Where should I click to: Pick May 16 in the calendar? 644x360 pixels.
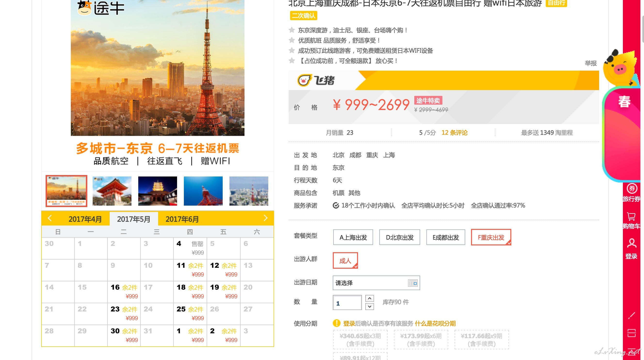(124, 292)
